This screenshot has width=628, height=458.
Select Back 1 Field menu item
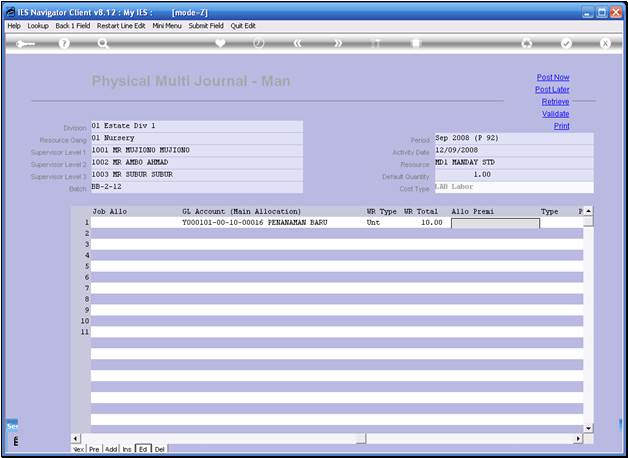(x=72, y=26)
